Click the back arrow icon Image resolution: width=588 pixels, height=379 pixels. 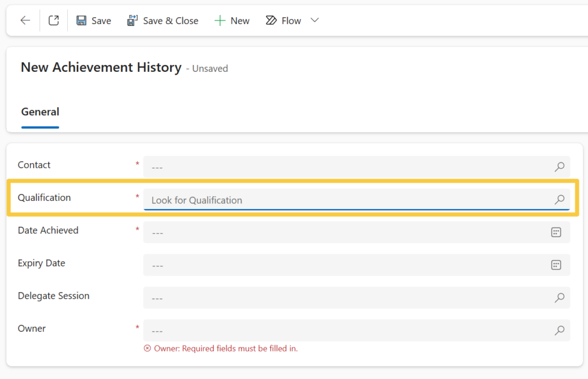click(x=25, y=21)
